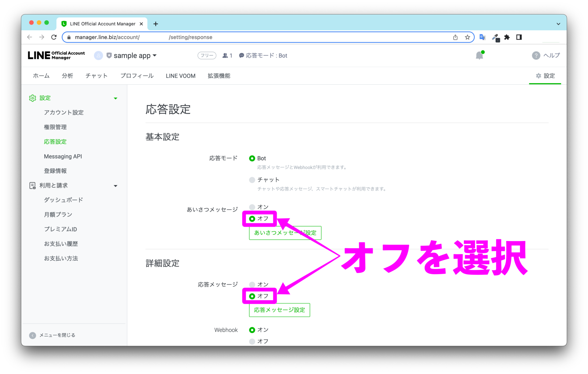Screen dimensions: 588x374
Task: Open the sample app account dropdown
Action: [132, 55]
